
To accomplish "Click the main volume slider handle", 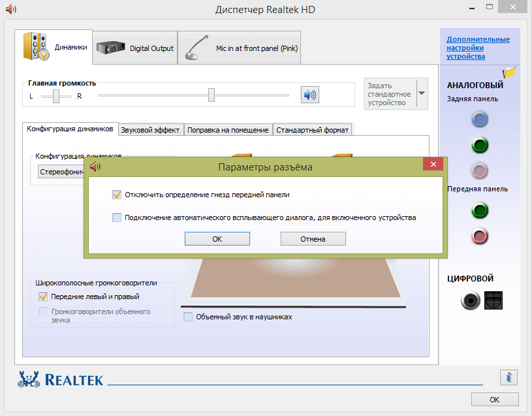I will click(x=211, y=95).
